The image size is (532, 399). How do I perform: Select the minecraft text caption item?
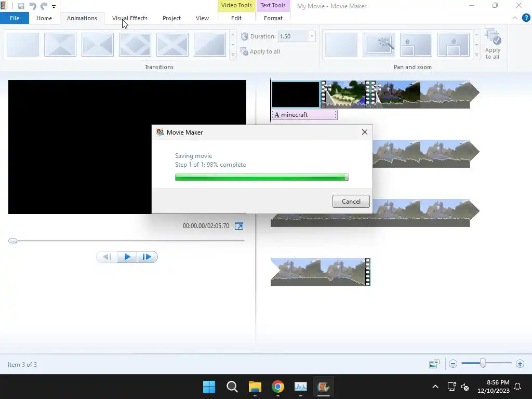coord(304,115)
